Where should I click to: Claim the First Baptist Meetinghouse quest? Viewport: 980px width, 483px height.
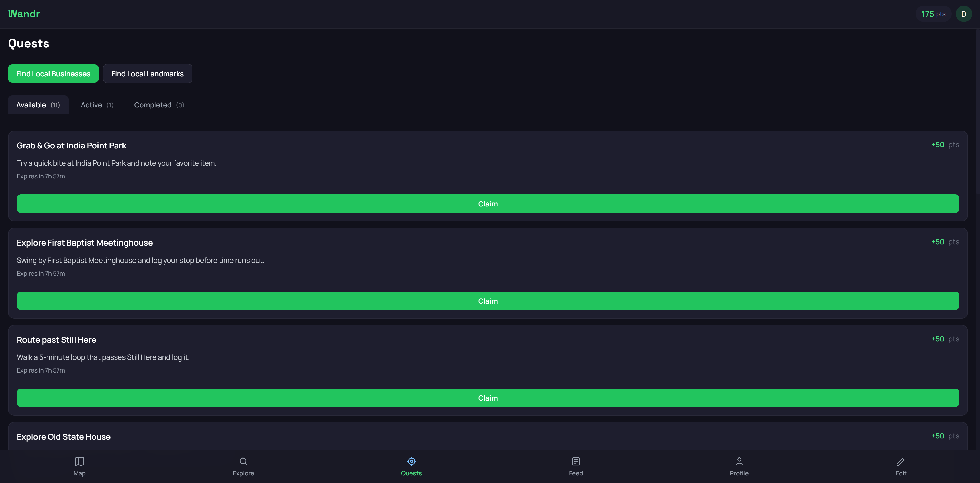pyautogui.click(x=488, y=301)
